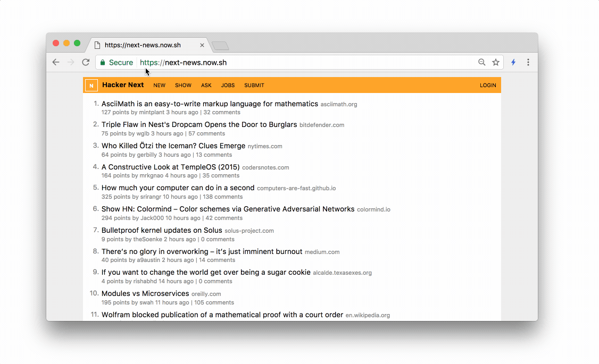Go back using the back arrow
Viewport: 599px width, 364px height.
[x=56, y=62]
